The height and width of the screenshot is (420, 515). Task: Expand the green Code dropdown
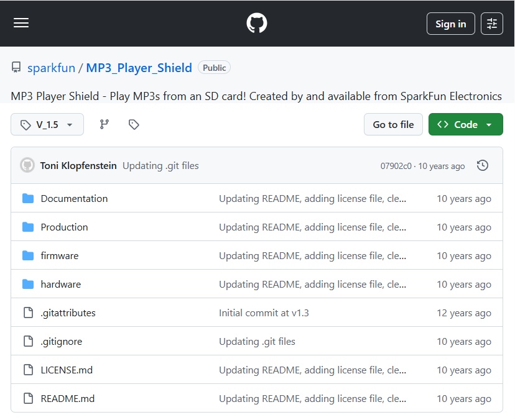[x=465, y=125]
